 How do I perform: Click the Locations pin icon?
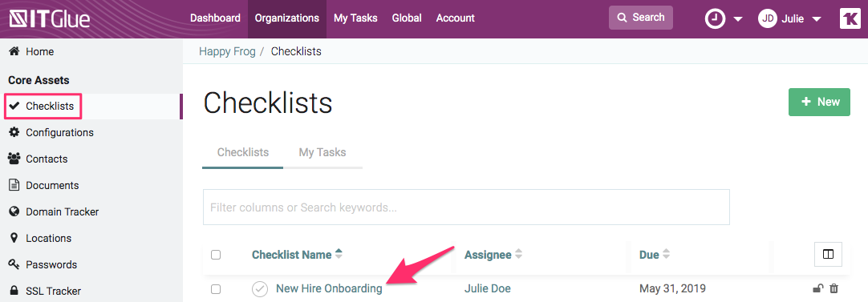[x=14, y=238]
